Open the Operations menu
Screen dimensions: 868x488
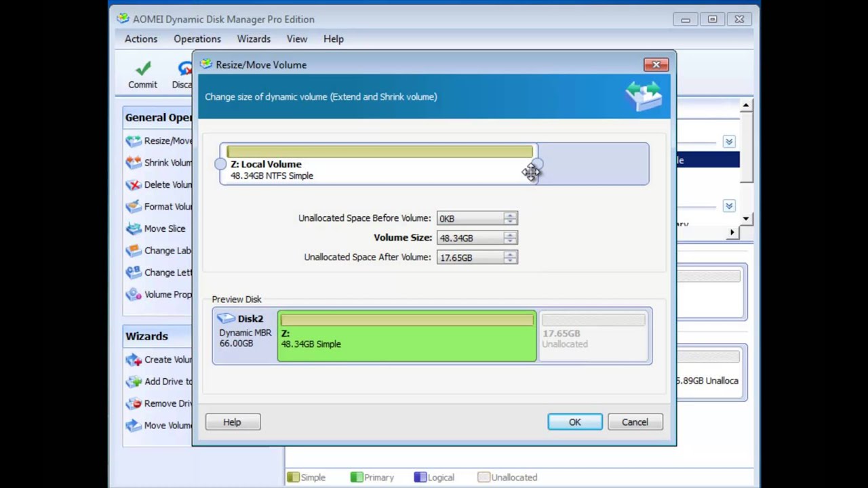[197, 39]
